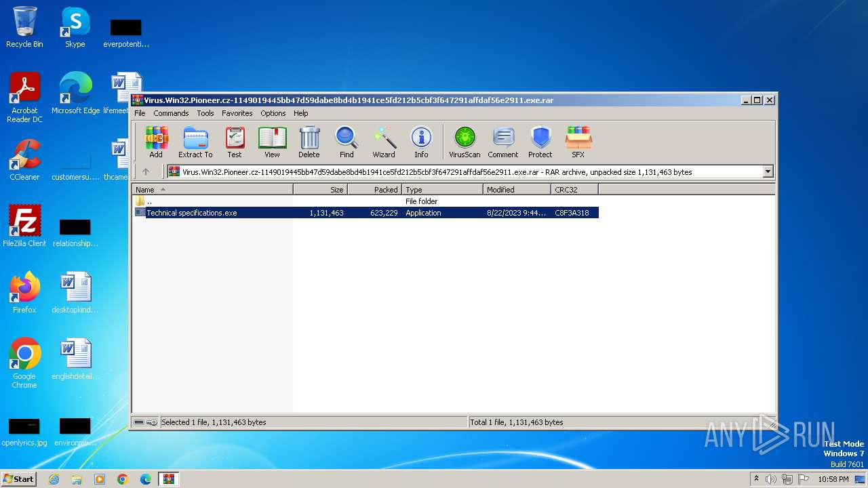Image resolution: width=868 pixels, height=488 pixels.
Task: Launch the Wizard tool
Action: pyautogui.click(x=384, y=142)
